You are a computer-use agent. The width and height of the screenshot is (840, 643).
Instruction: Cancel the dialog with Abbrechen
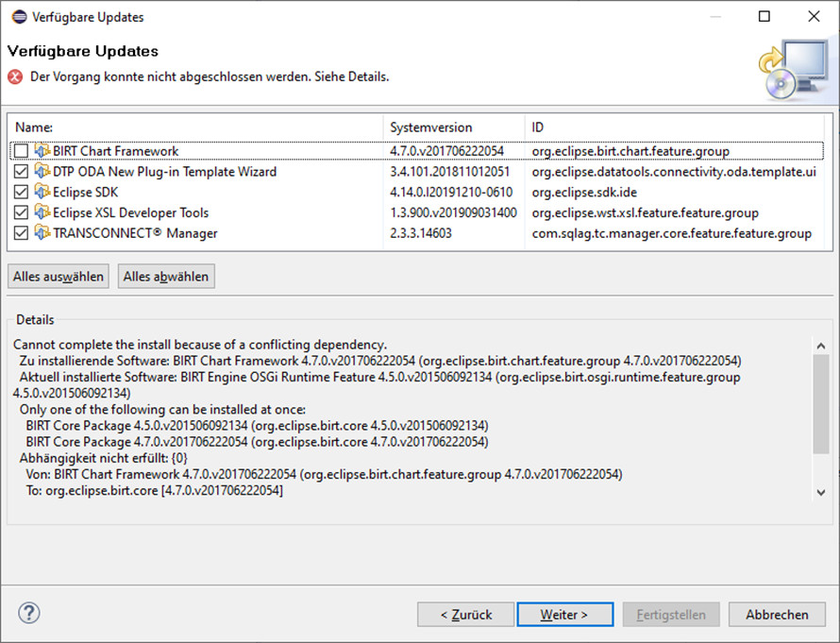tap(777, 615)
